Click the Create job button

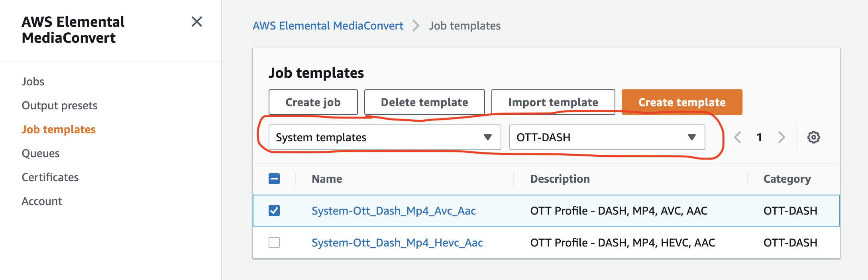313,102
